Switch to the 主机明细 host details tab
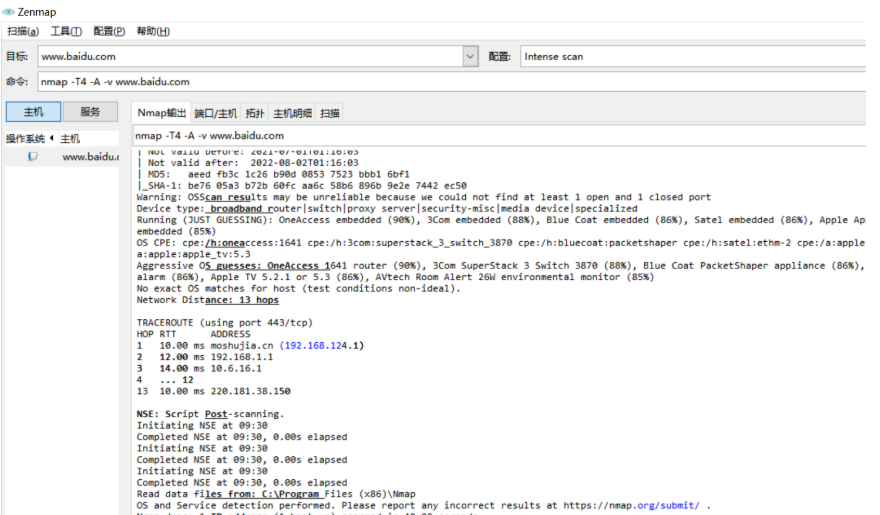880x515 pixels. [x=292, y=113]
